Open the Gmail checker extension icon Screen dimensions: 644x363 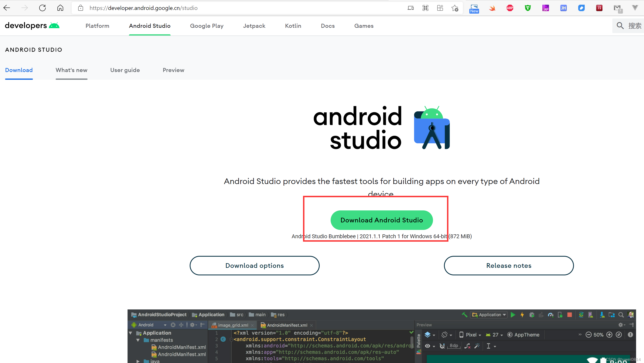(x=618, y=9)
